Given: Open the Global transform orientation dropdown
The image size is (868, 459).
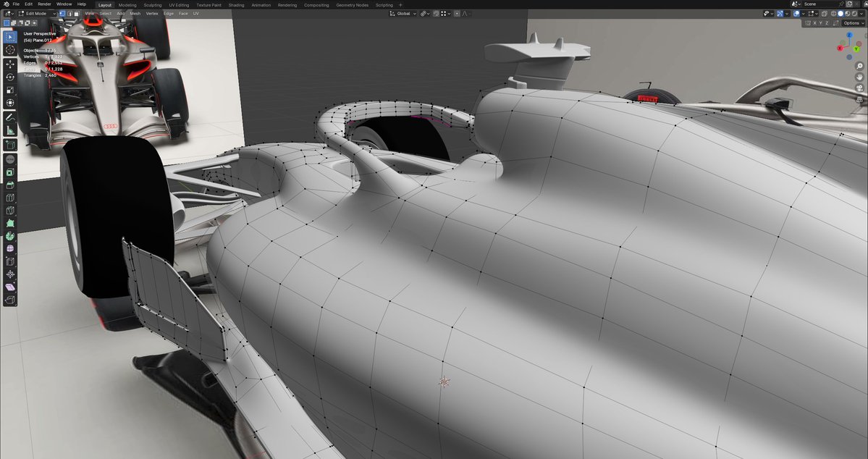Looking at the screenshot, I should click(x=403, y=14).
